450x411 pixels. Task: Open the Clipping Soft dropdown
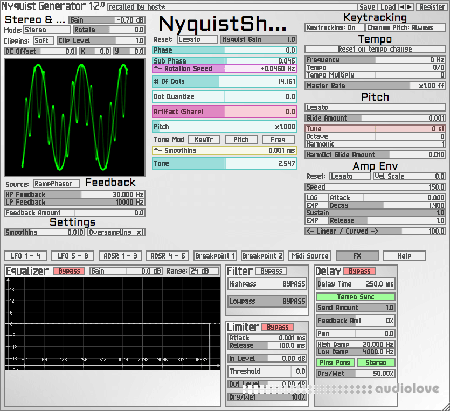[43, 41]
